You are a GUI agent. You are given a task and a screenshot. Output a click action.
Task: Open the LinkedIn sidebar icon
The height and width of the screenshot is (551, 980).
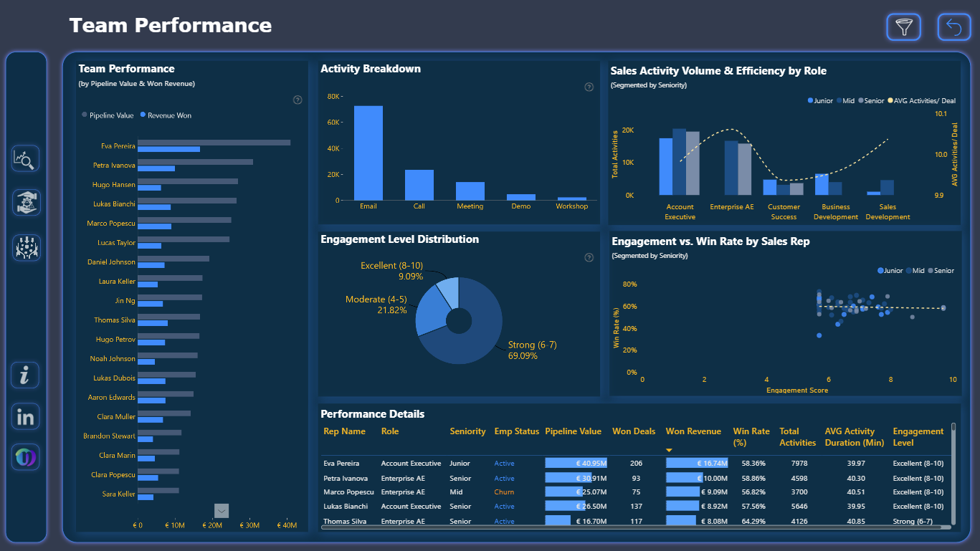pyautogui.click(x=25, y=417)
